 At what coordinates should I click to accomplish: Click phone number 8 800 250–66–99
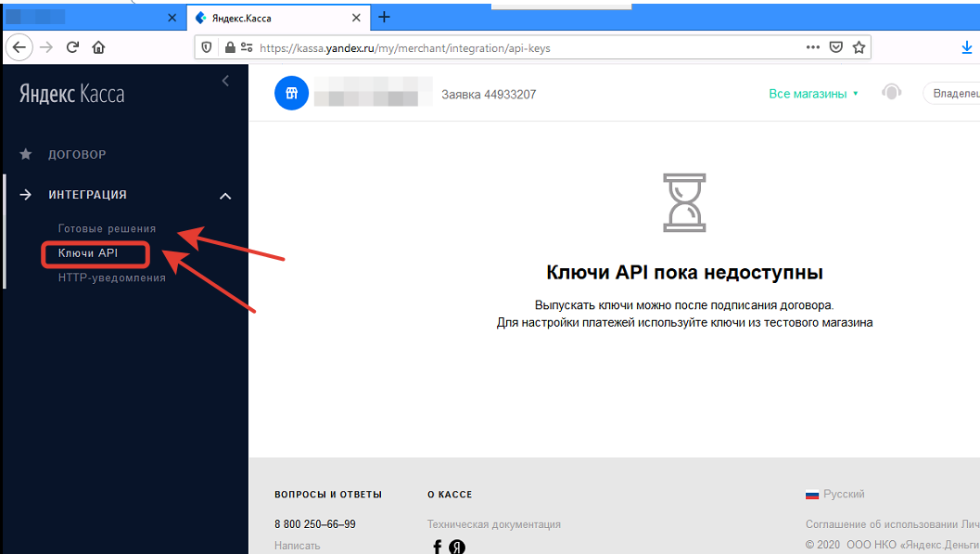[315, 524]
